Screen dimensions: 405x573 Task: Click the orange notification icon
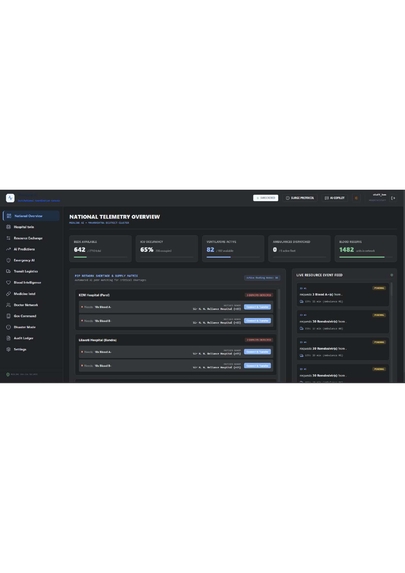coord(356,198)
